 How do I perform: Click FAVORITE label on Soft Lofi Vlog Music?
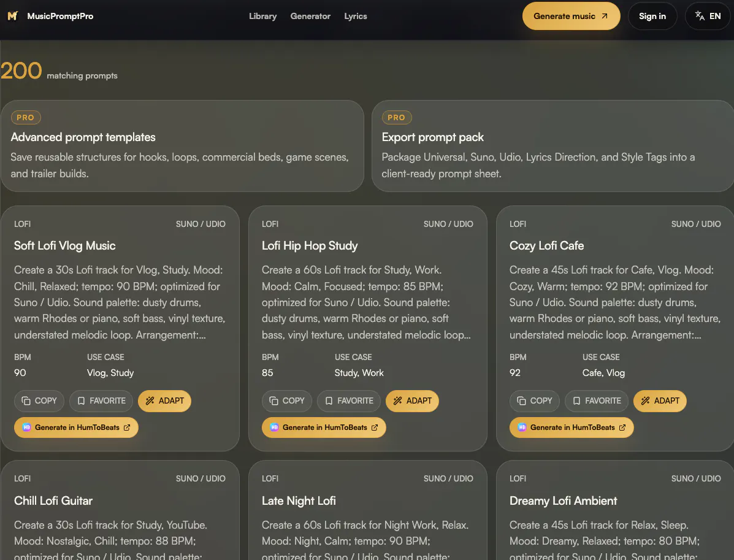point(108,401)
